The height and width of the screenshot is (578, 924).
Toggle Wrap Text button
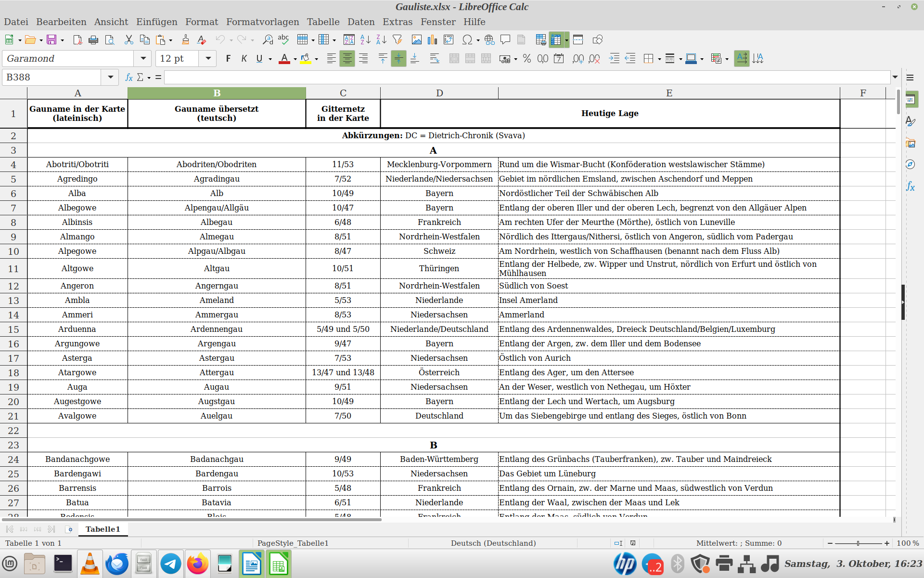[435, 59]
